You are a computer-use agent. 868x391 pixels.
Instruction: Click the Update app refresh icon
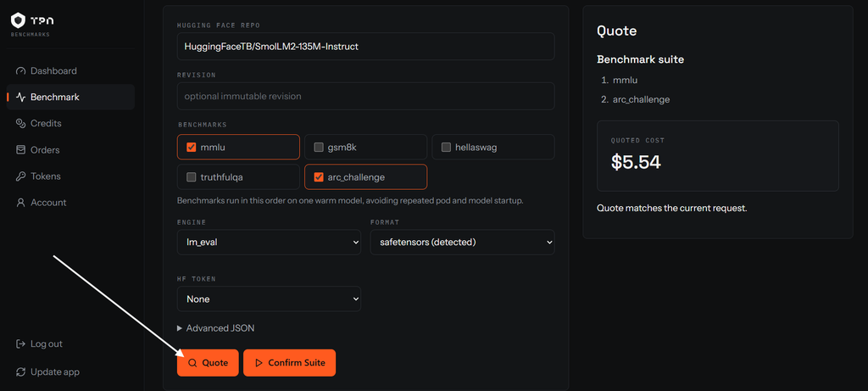tap(21, 372)
